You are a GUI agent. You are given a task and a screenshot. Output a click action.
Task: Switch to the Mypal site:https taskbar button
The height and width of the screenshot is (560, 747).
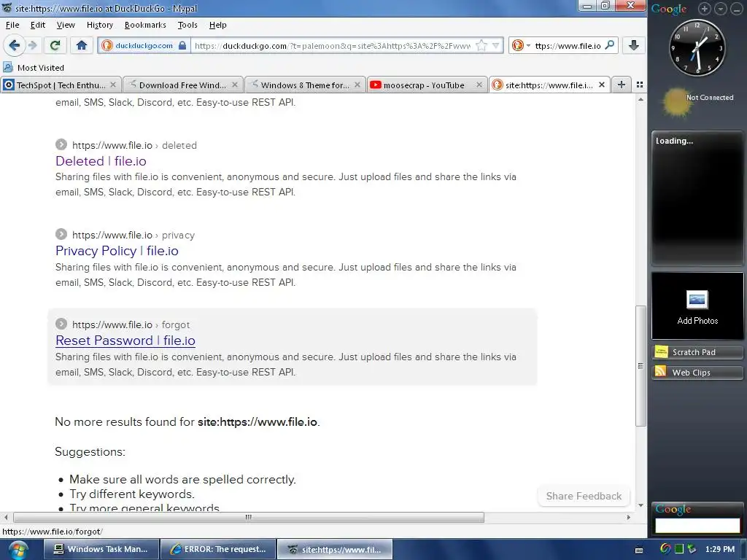pos(335,549)
